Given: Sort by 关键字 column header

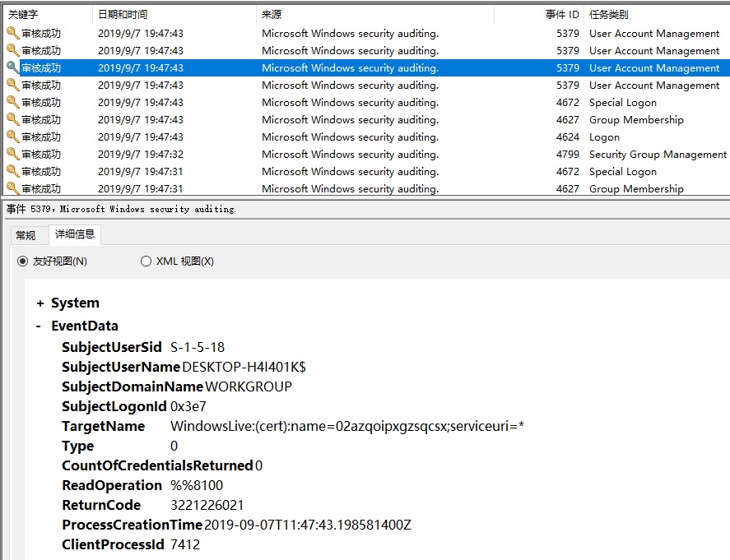Looking at the screenshot, I should coord(48,15).
